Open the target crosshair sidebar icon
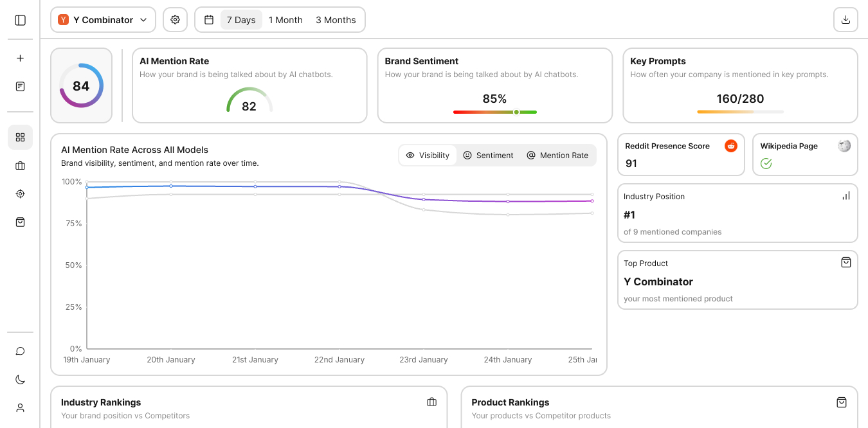868x428 pixels. (x=20, y=193)
